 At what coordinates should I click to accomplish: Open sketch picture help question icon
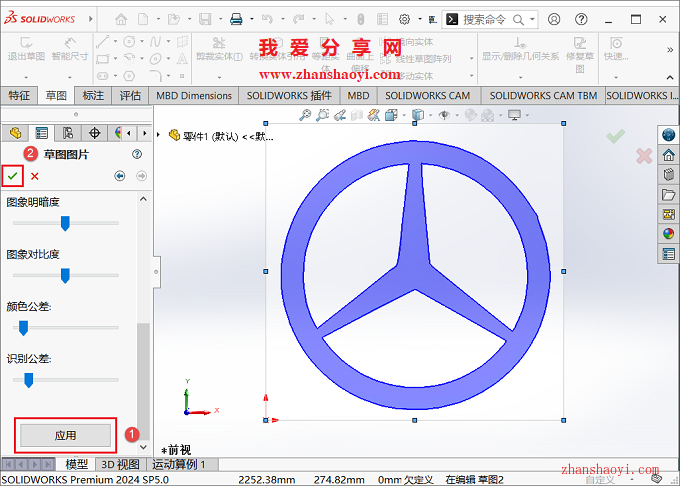click(137, 154)
